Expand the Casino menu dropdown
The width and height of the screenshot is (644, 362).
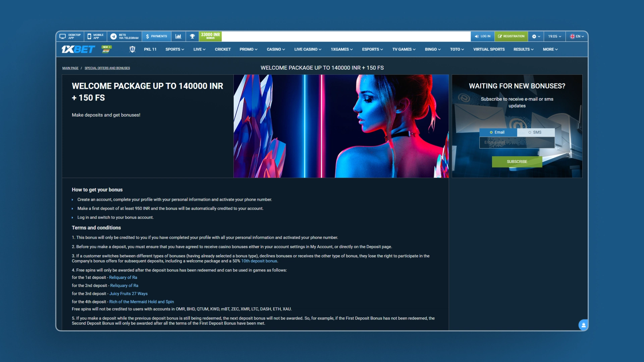[276, 49]
